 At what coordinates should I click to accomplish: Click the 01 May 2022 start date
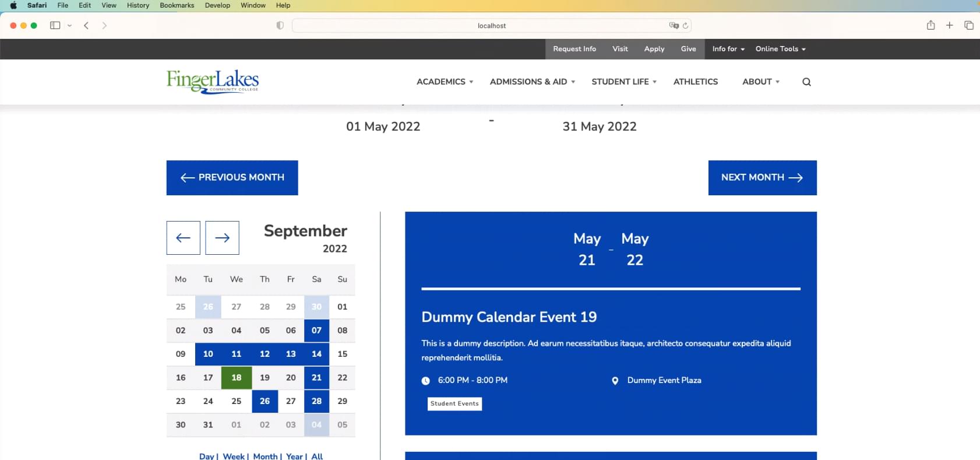point(383,127)
